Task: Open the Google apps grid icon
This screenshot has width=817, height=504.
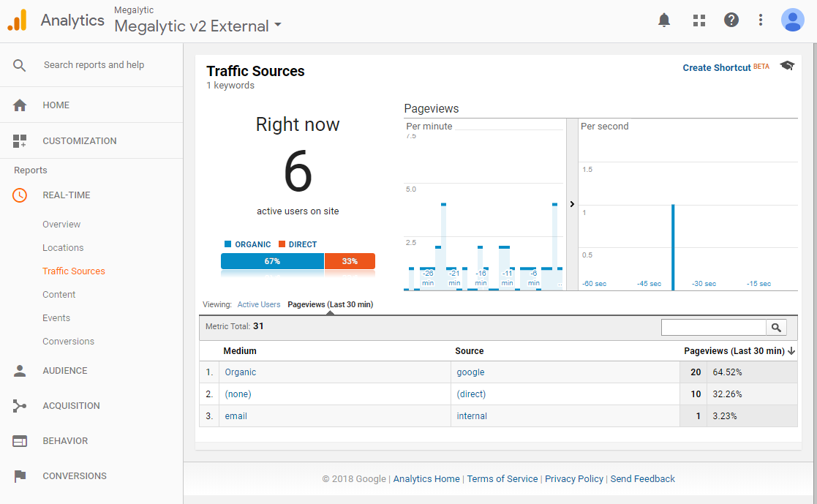Action: [699, 20]
